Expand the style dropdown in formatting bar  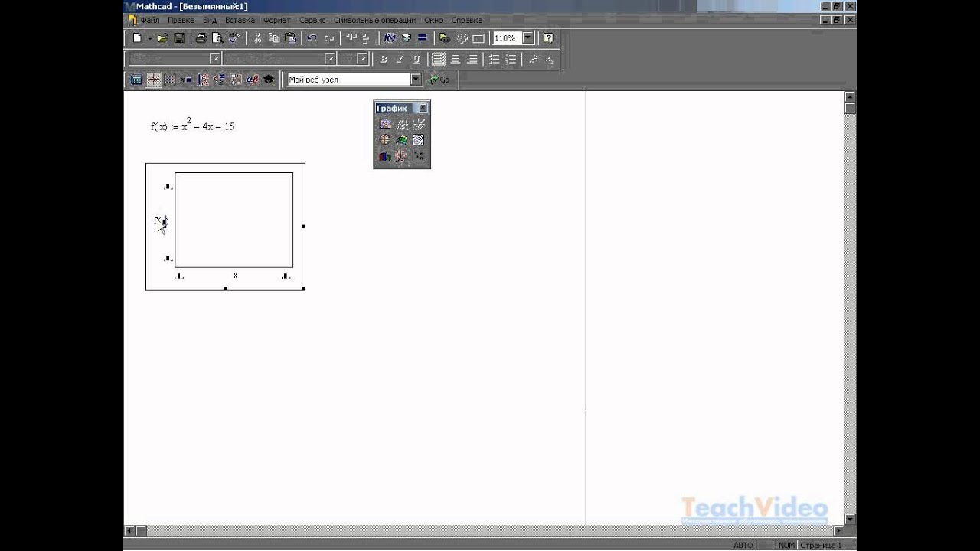click(x=215, y=59)
